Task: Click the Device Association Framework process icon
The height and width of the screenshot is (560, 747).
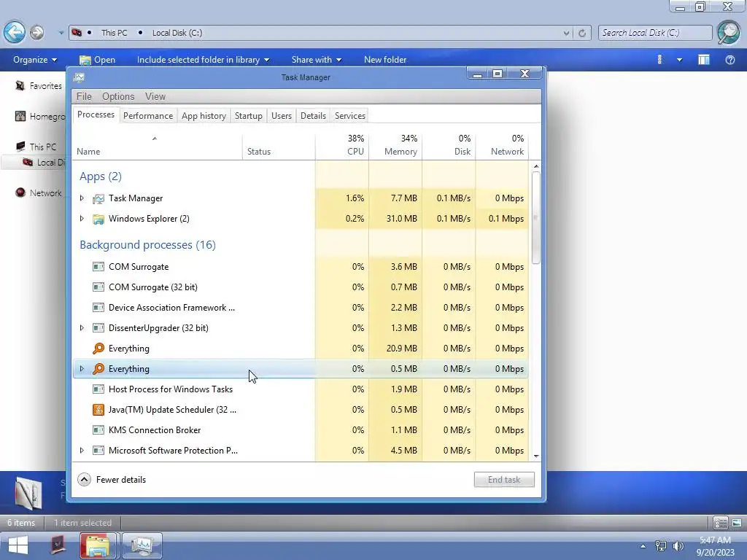Action: (x=98, y=308)
